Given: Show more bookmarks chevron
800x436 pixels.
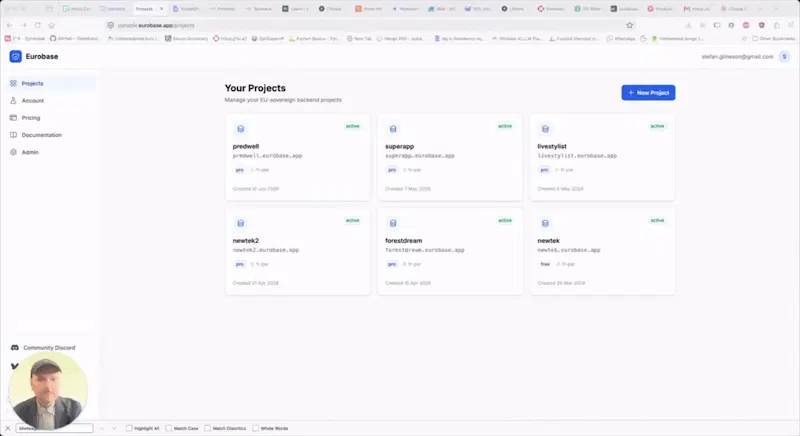Looking at the screenshot, I should tap(744, 38).
